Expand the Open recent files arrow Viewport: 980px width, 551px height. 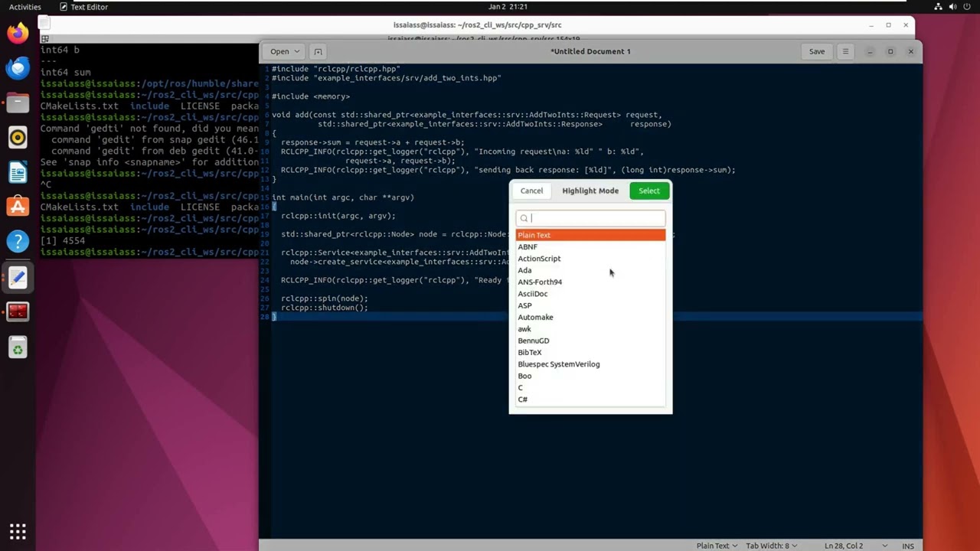coord(297,51)
